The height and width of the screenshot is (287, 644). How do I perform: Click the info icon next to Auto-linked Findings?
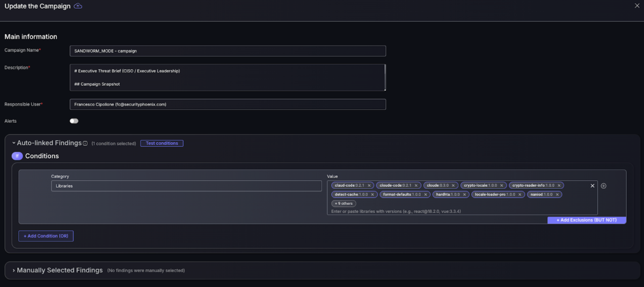(x=85, y=144)
